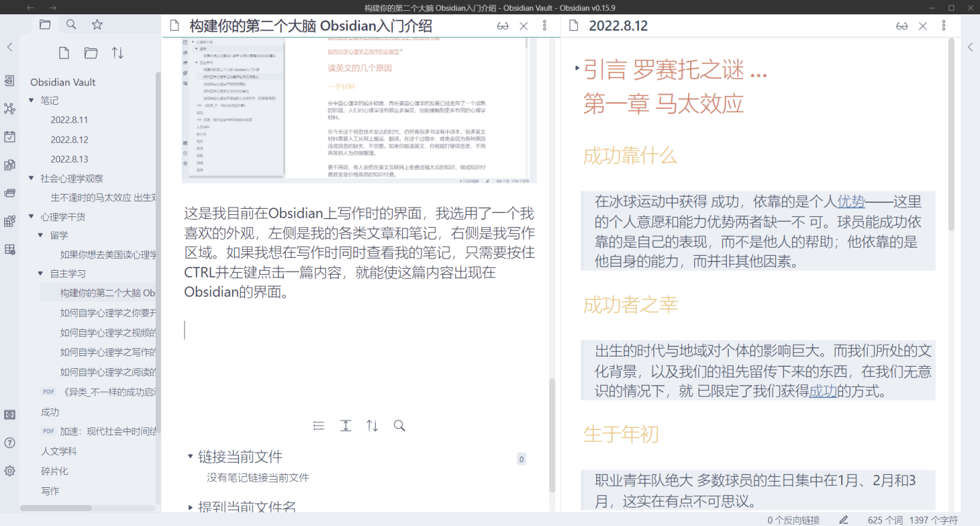Collapse the 社会心理学观察 folder
Image resolution: width=980 pixels, height=526 pixels.
pyautogui.click(x=31, y=178)
